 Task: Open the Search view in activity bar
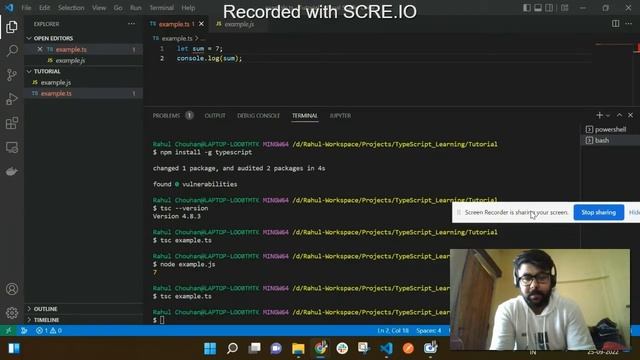pyautogui.click(x=12, y=51)
